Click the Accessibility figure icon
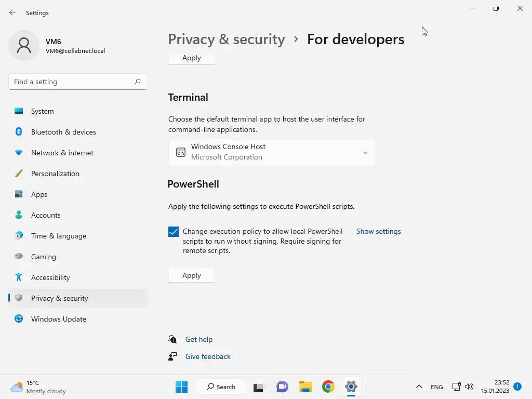The image size is (532, 399). coord(19,277)
